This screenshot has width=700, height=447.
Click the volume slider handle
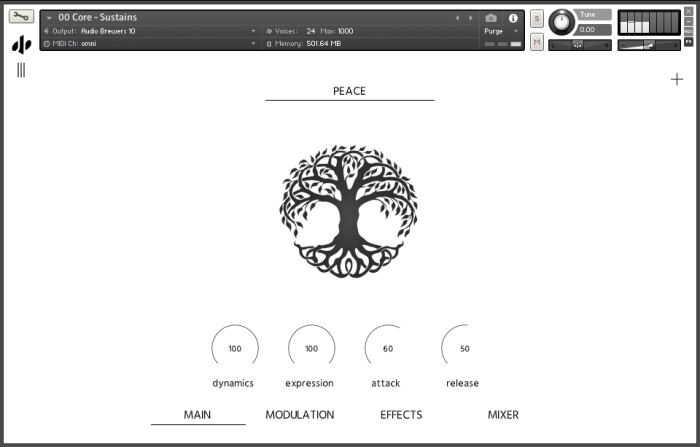649,45
